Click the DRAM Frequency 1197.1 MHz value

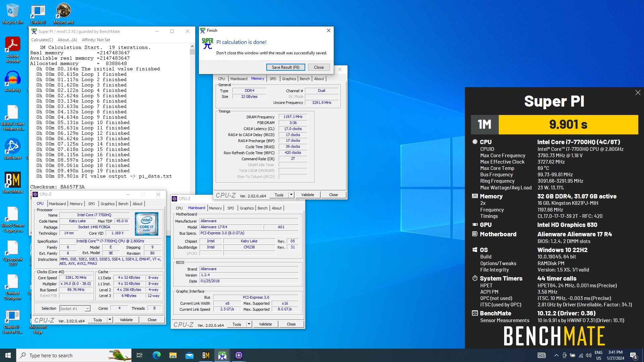[293, 117]
